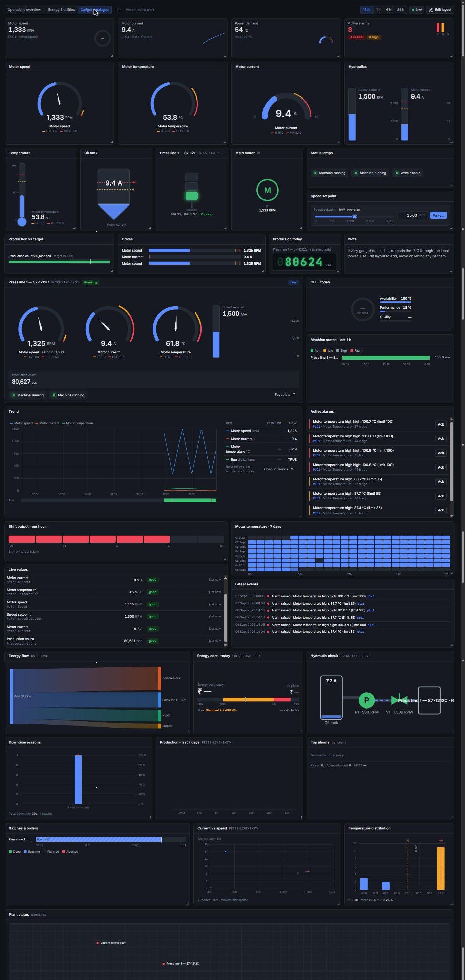Image resolution: width=465 pixels, height=980 pixels.
Task: Click the Motor temperature row in Live values
Action: tap(114, 592)
